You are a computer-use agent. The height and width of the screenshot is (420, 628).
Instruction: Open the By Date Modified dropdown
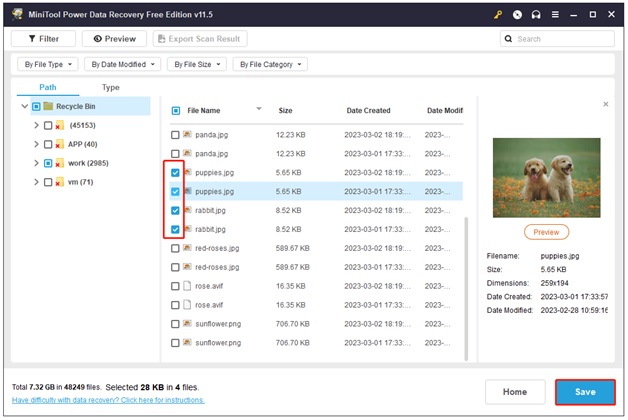pyautogui.click(x=124, y=64)
